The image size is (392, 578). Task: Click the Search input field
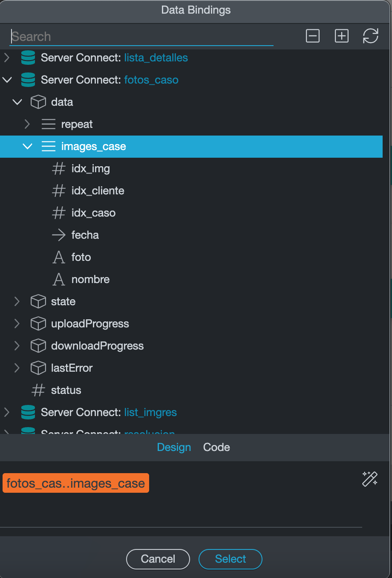141,37
